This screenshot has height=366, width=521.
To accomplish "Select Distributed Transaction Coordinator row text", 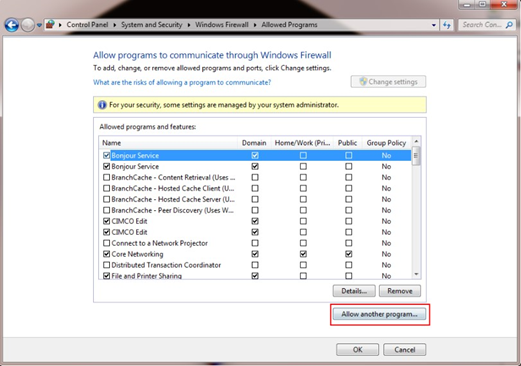I will click(x=166, y=265).
